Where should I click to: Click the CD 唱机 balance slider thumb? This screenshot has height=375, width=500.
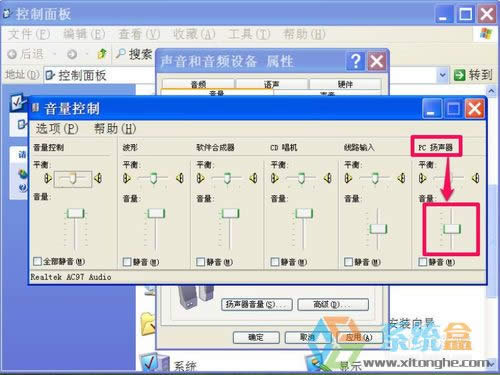click(301, 178)
